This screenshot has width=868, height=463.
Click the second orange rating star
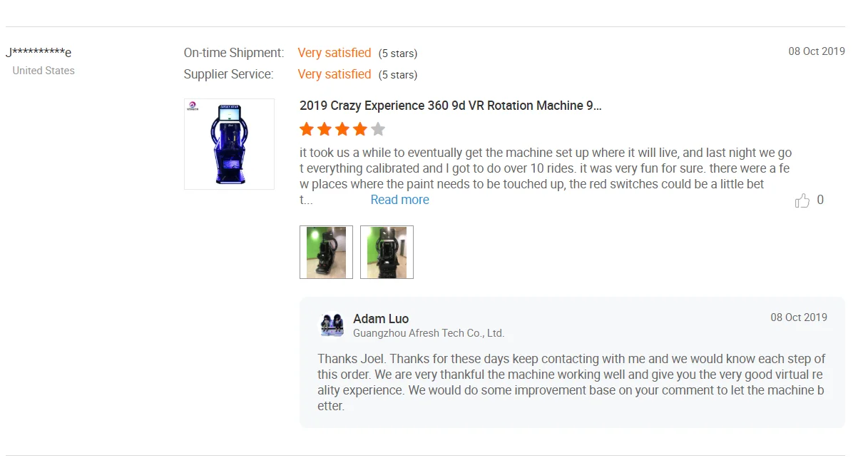click(325, 129)
